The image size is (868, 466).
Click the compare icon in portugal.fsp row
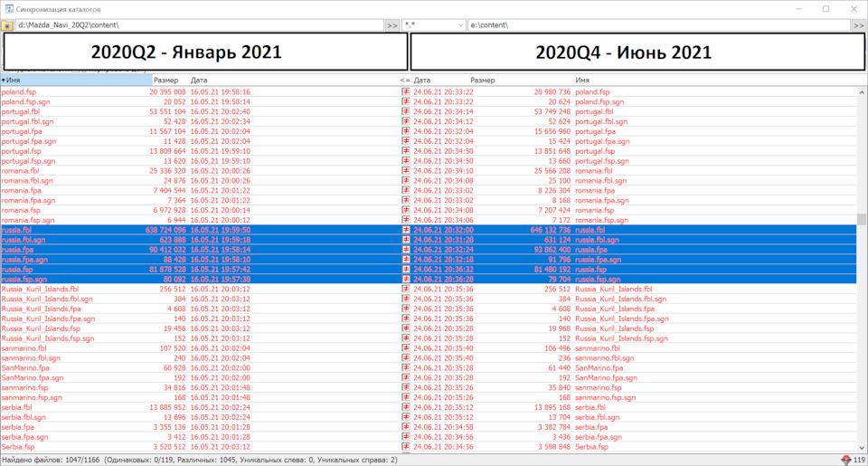(406, 151)
